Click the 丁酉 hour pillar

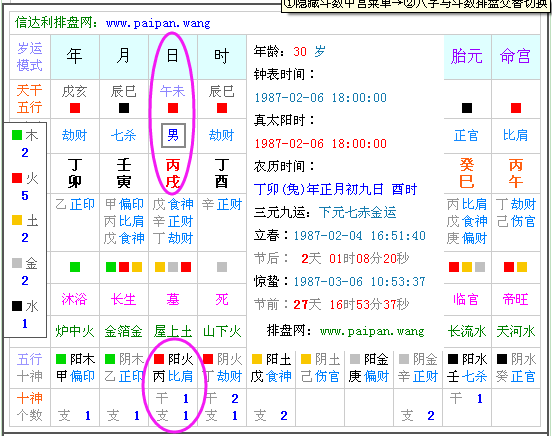pyautogui.click(x=222, y=173)
